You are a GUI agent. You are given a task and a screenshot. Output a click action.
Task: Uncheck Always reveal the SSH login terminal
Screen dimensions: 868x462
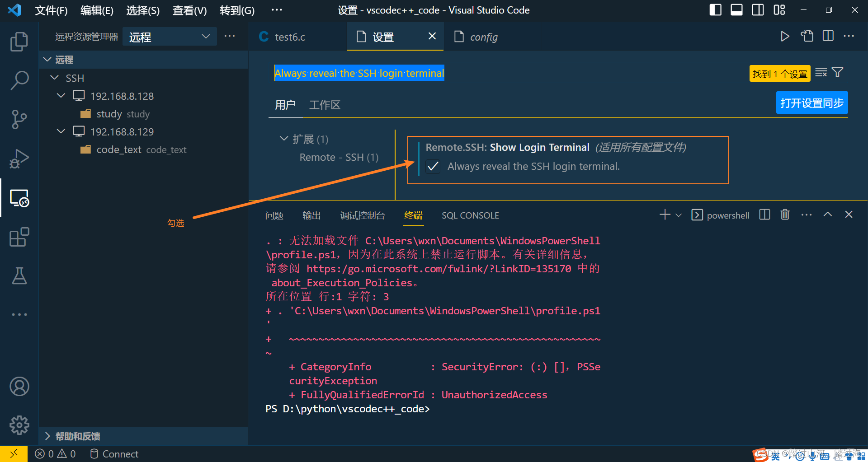[433, 167]
